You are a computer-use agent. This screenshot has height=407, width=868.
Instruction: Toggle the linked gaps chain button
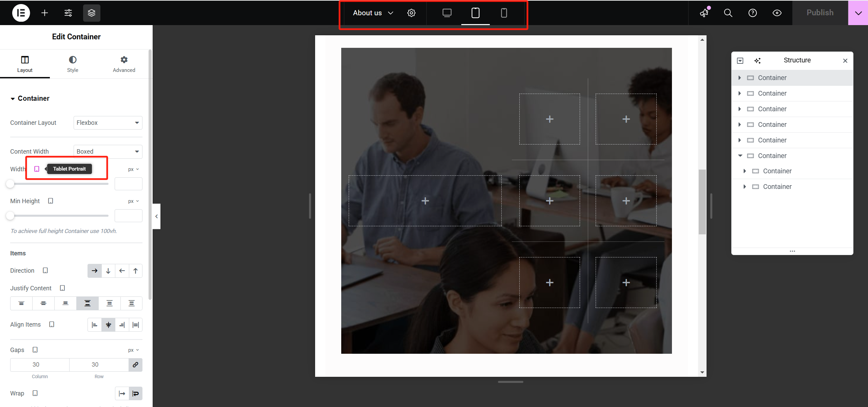(x=135, y=365)
